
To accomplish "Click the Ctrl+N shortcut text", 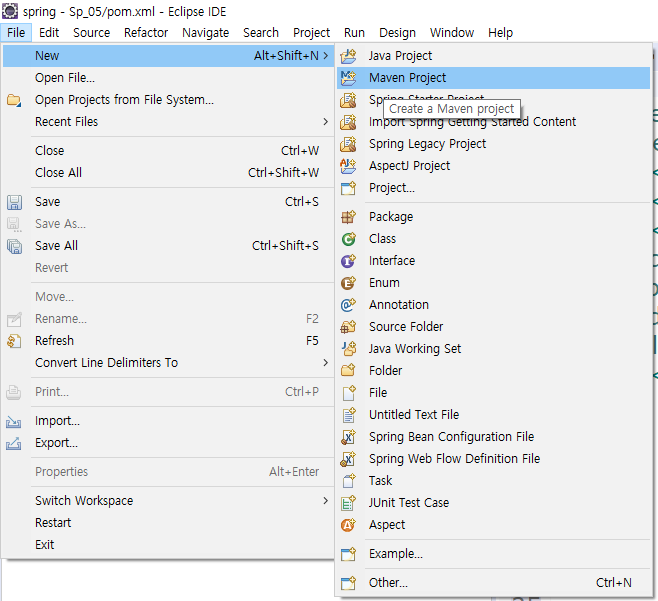I will click(614, 583).
